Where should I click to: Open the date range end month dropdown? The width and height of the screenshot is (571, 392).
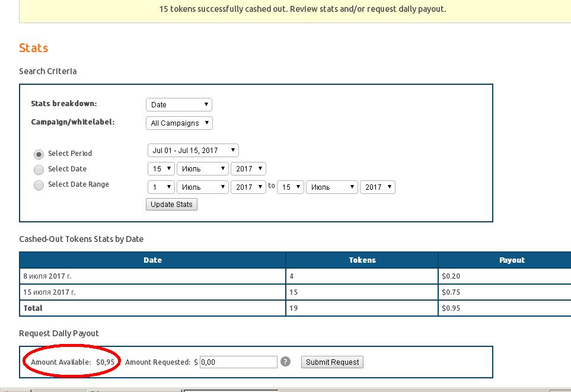click(x=332, y=187)
